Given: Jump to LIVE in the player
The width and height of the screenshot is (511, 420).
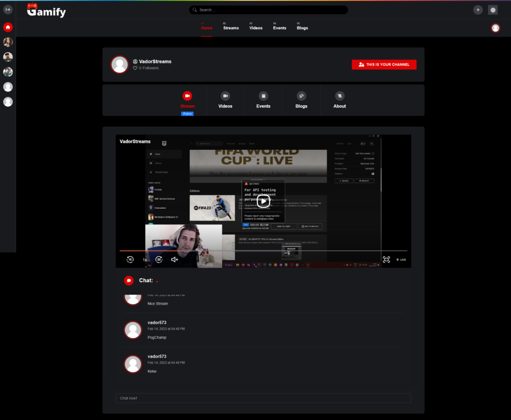Looking at the screenshot, I should [x=401, y=260].
